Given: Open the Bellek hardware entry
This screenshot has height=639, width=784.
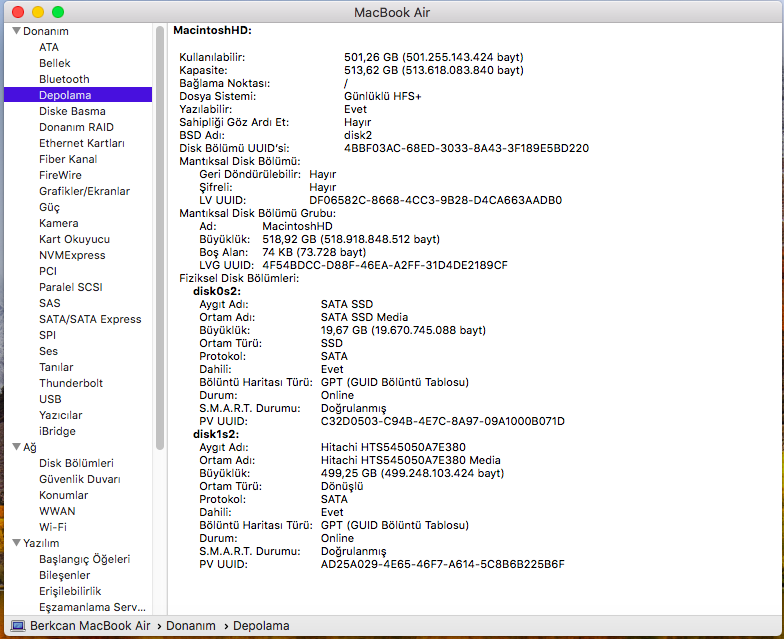Looking at the screenshot, I should 55,63.
